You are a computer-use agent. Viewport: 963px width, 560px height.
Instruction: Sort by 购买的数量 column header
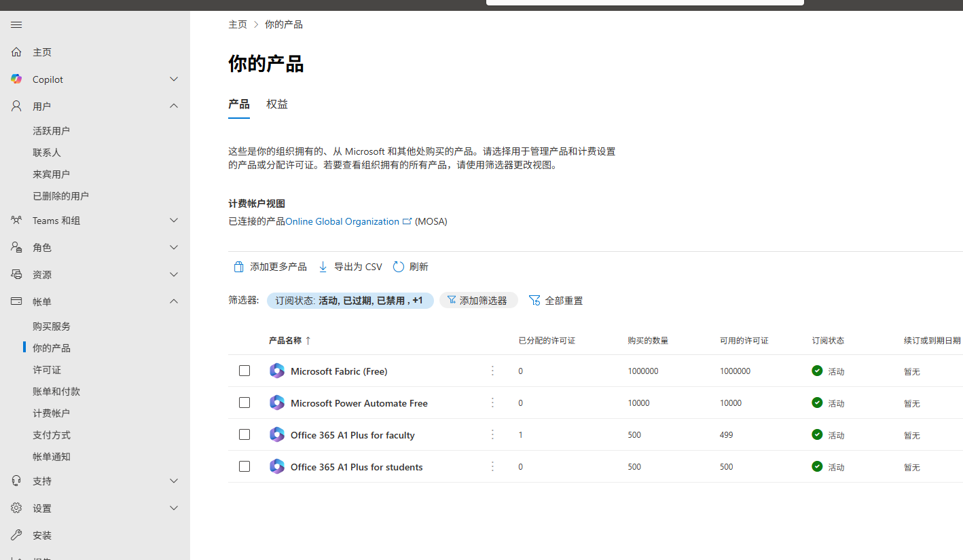[648, 341]
